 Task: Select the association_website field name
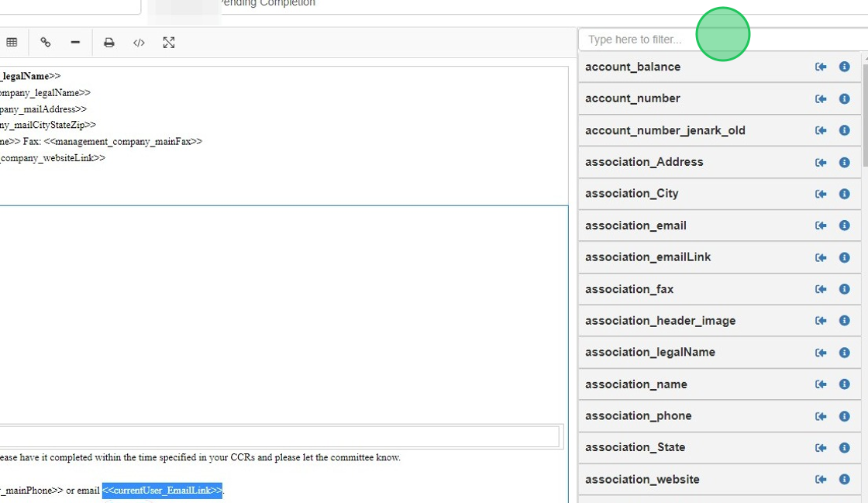tap(642, 480)
